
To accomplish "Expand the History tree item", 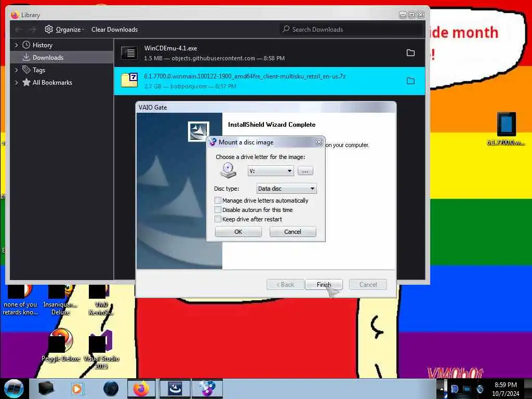I will click(16, 45).
